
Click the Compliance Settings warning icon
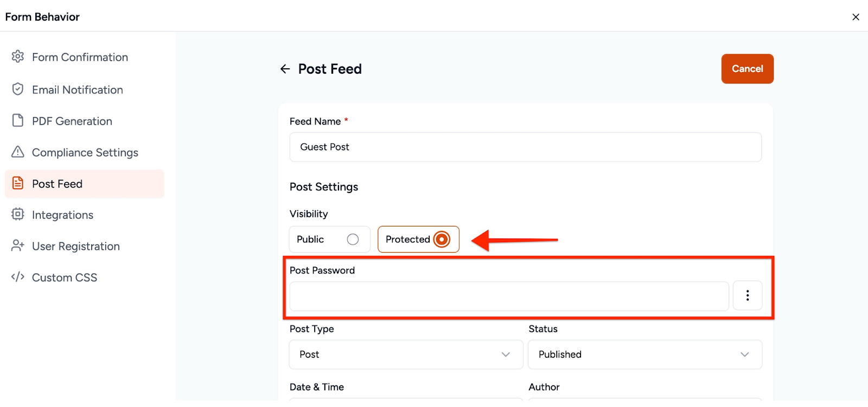click(18, 152)
